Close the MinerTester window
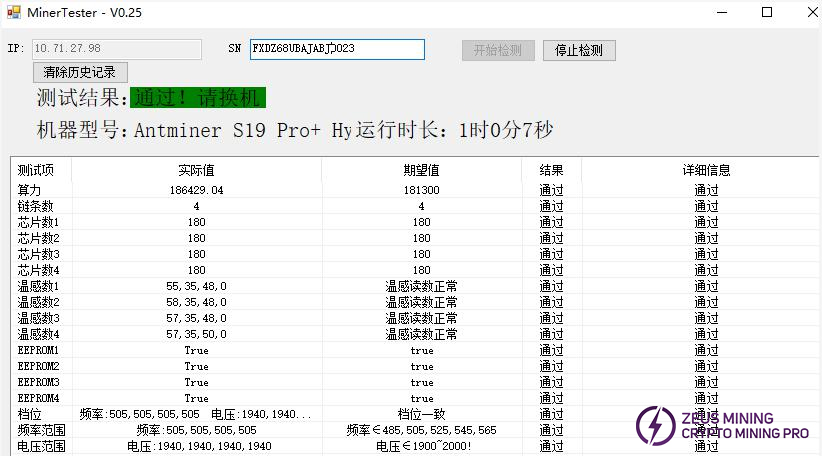Image resolution: width=822 pixels, height=456 pixels. [812, 12]
